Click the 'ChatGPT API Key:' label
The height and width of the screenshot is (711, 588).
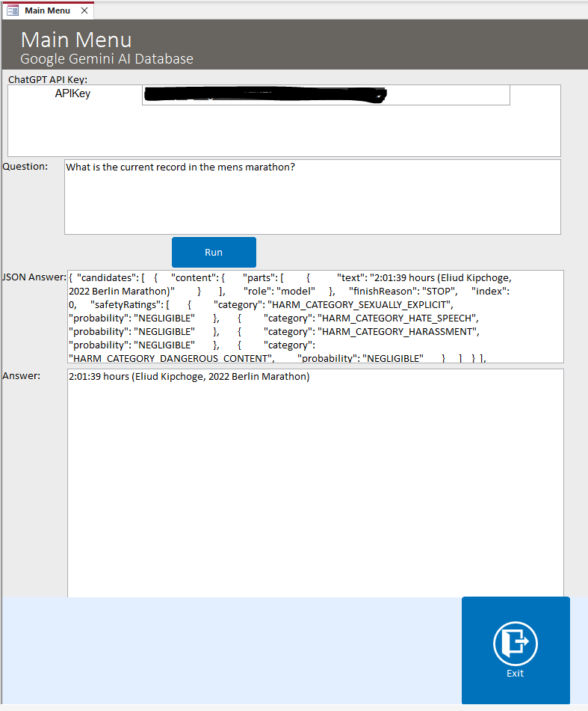coord(48,79)
